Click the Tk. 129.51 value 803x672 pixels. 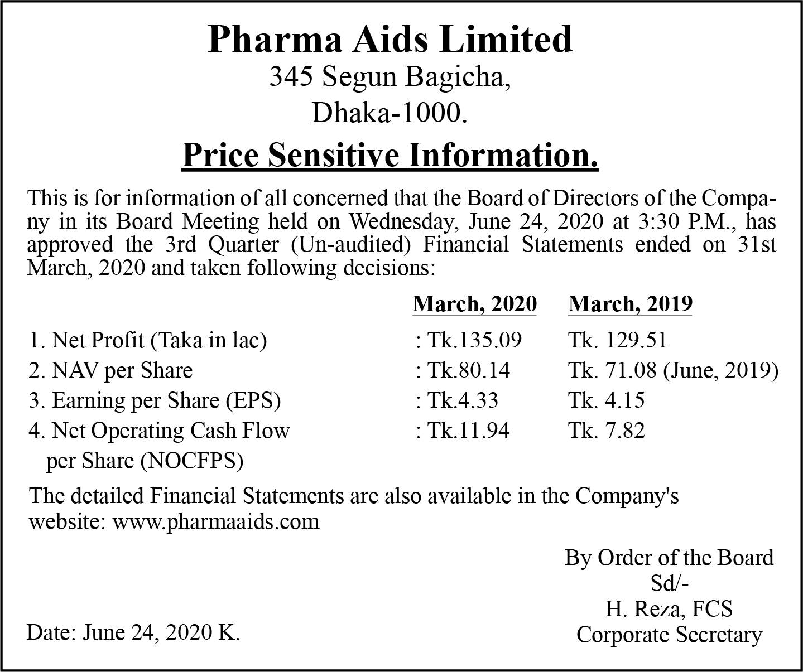(x=617, y=340)
